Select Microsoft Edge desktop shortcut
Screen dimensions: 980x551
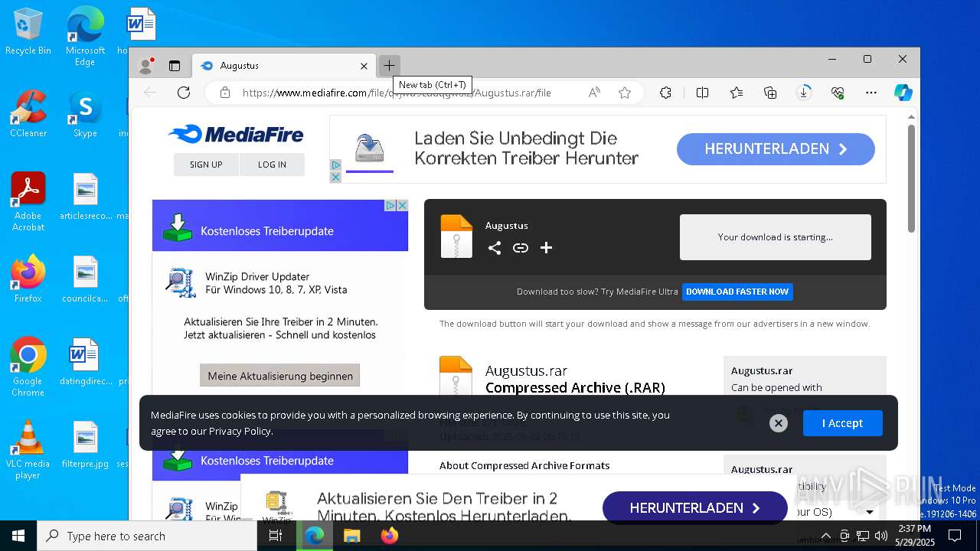[85, 37]
